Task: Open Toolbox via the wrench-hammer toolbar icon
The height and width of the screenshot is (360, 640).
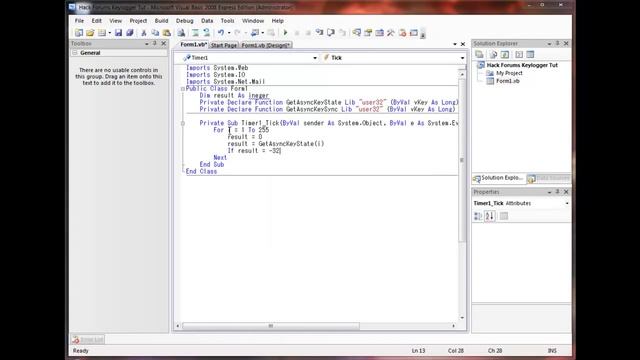Action: pyautogui.click(x=391, y=33)
